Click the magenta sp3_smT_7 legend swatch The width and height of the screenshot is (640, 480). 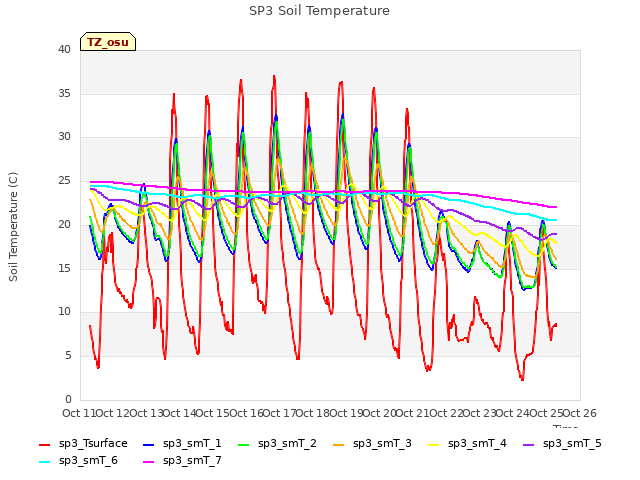[149, 462]
